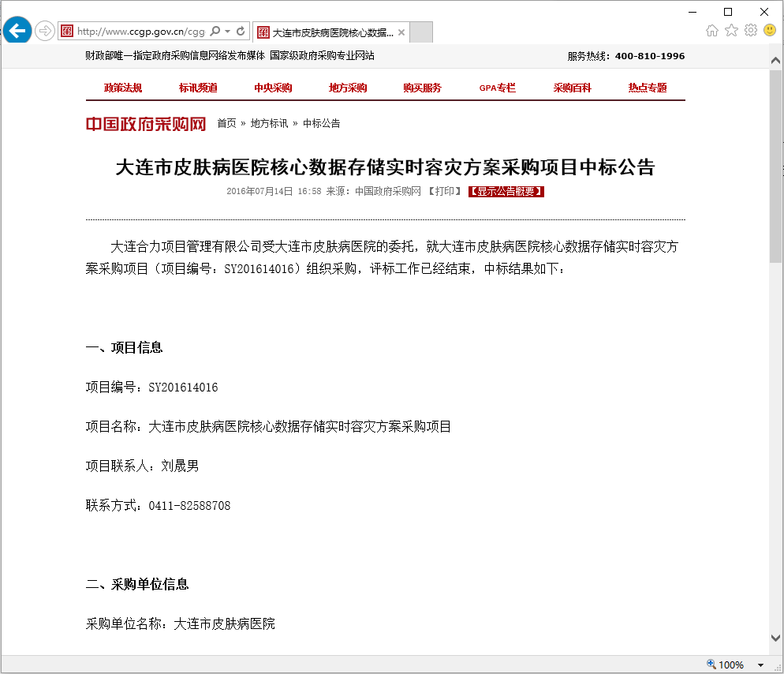The height and width of the screenshot is (674, 784).
Task: Open the Home page icon
Action: tap(712, 31)
